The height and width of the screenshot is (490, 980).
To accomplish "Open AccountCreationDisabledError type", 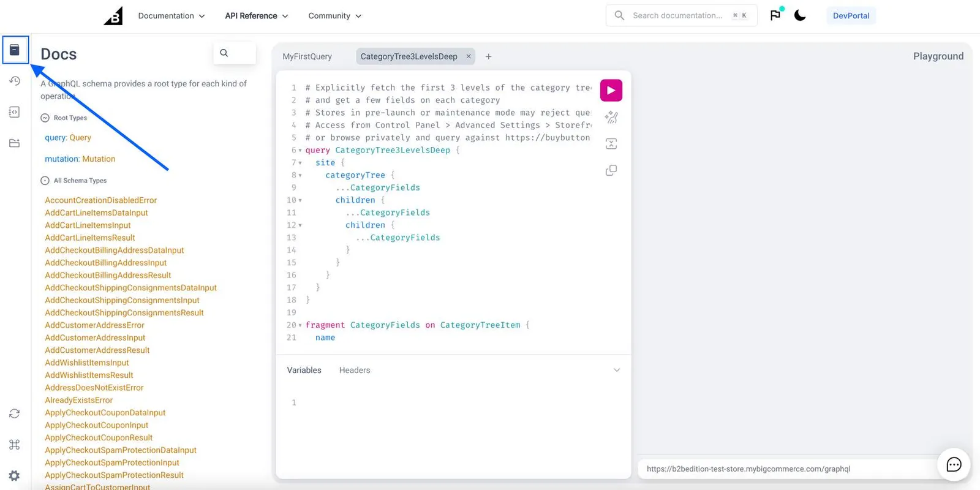I will 100,200.
